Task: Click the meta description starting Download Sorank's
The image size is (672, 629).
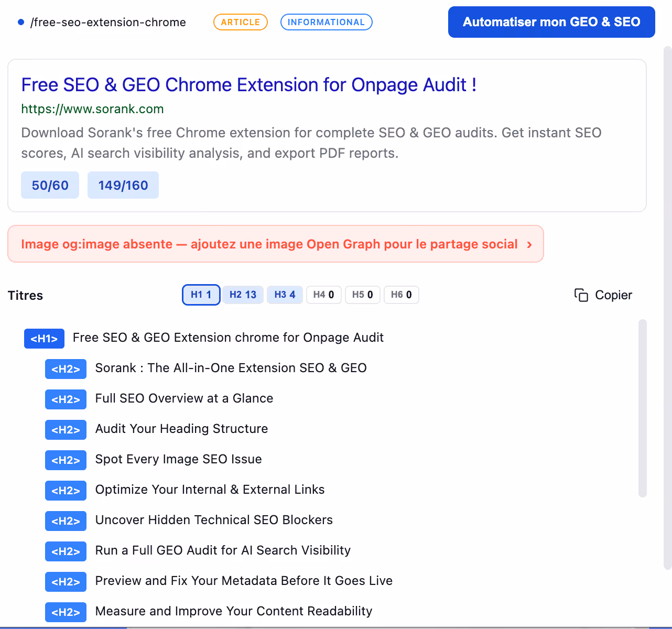Action: 311,143
